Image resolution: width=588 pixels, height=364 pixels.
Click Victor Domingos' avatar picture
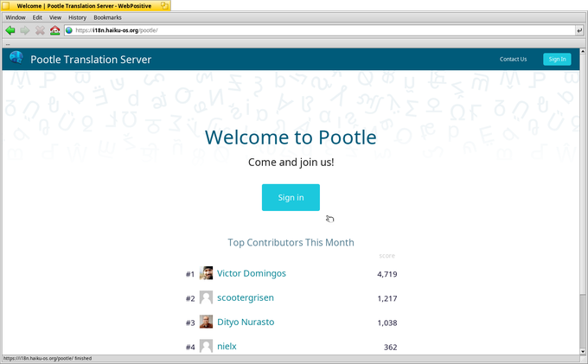206,273
